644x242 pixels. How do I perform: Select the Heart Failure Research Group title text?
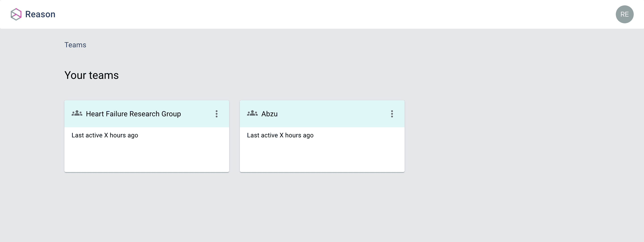coord(133,114)
